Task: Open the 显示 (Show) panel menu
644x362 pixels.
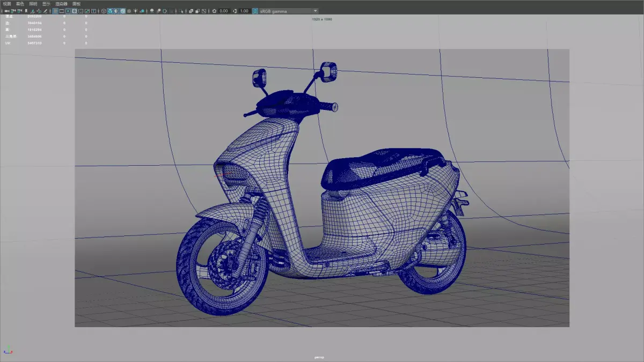Action: click(x=47, y=3)
